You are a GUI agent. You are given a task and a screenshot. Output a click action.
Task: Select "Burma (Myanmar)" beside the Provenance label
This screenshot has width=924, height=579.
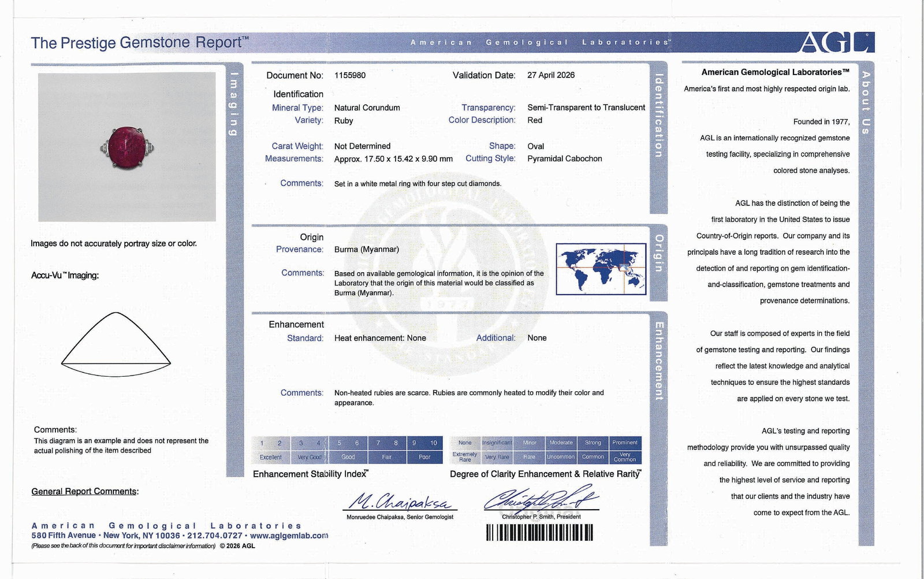click(x=367, y=250)
